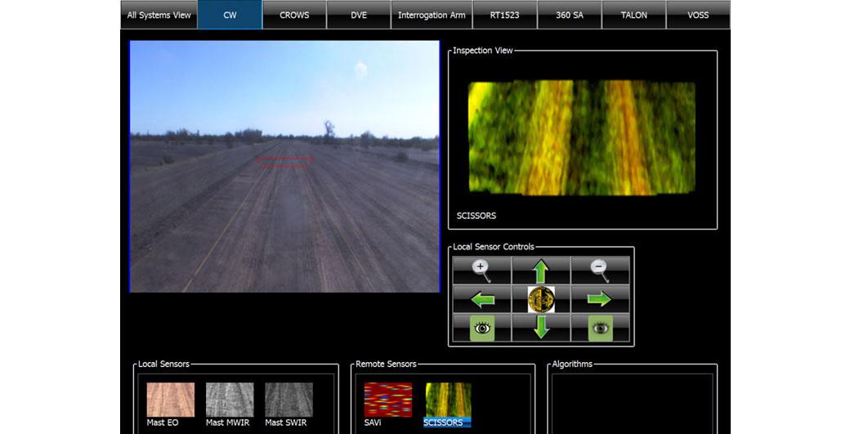Image resolution: width=868 pixels, height=434 pixels.
Task: Toggle the dimmed eye visibility button
Action: (x=600, y=328)
